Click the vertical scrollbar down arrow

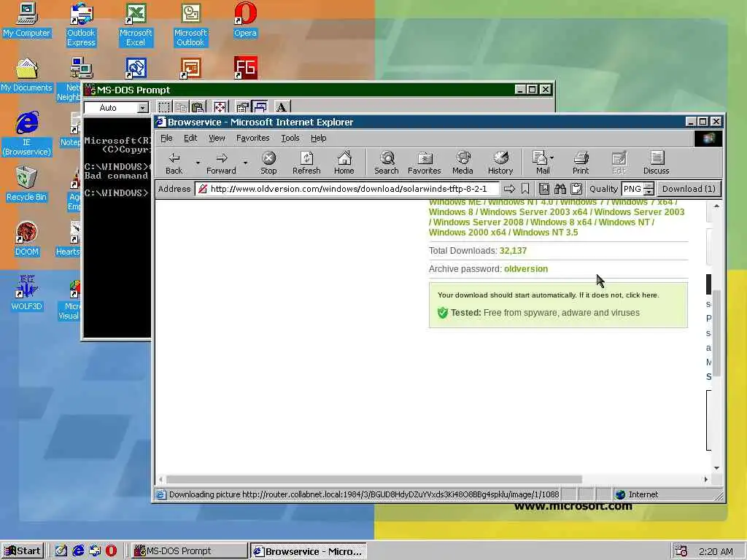pyautogui.click(x=716, y=468)
